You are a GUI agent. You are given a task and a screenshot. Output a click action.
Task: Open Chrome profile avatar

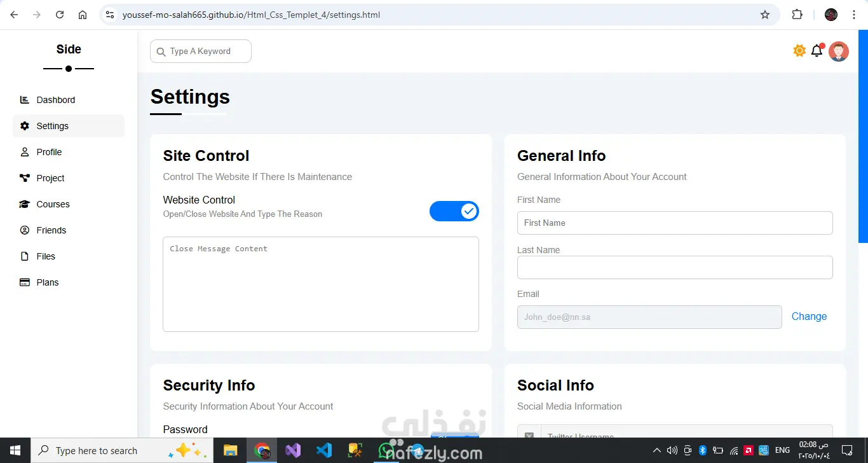(831, 15)
